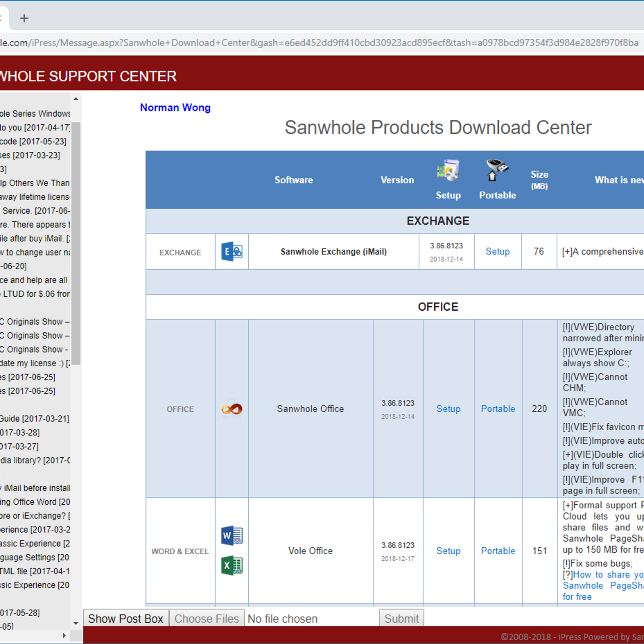Open Norman Wong profile link
The height and width of the screenshot is (644, 644).
tap(175, 107)
